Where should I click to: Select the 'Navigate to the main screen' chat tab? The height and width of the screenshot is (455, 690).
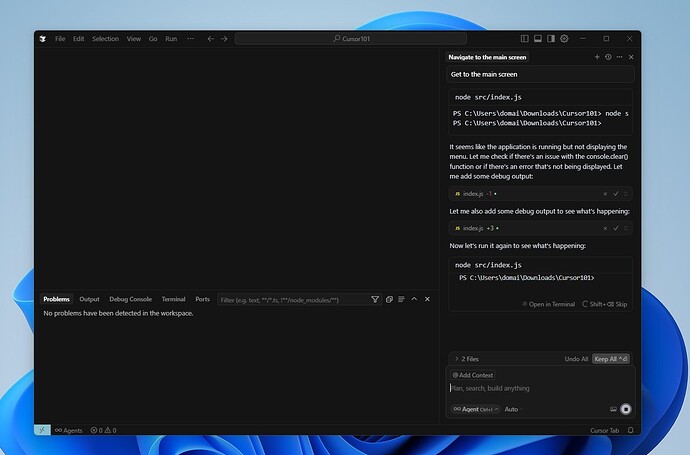[x=487, y=57]
